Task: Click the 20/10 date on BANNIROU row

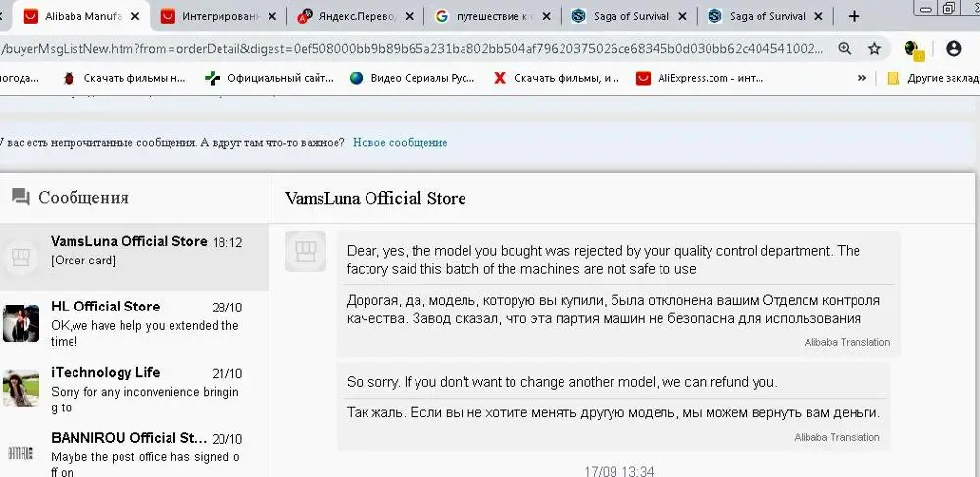Action: pyautogui.click(x=227, y=439)
